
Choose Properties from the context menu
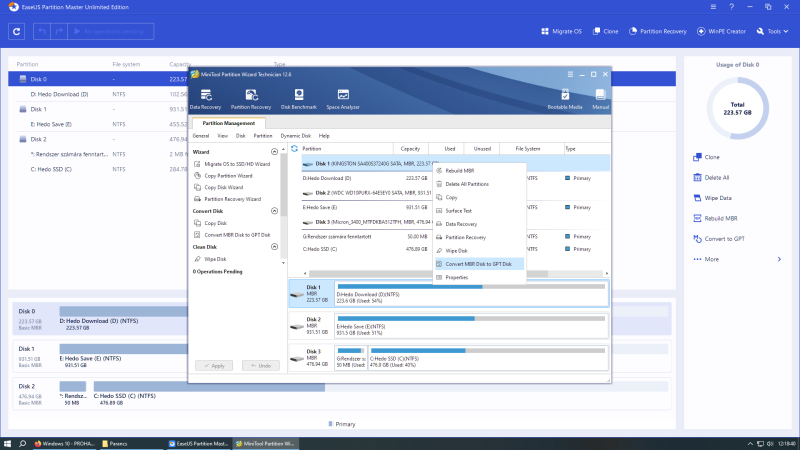tap(479, 277)
